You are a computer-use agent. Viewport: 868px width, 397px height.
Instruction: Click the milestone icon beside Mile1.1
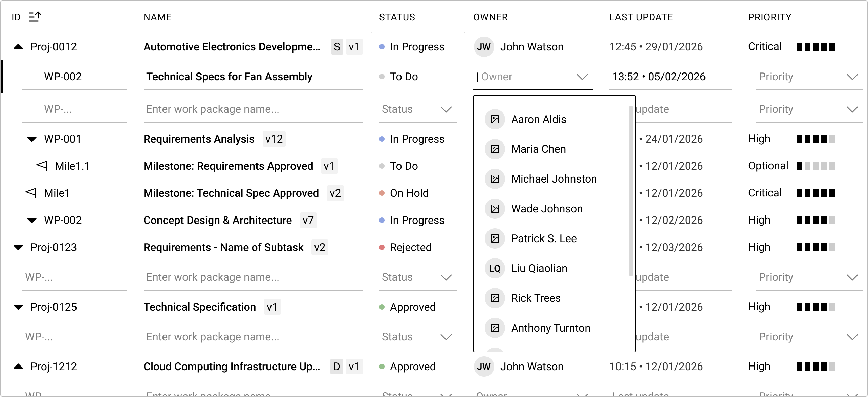41,166
